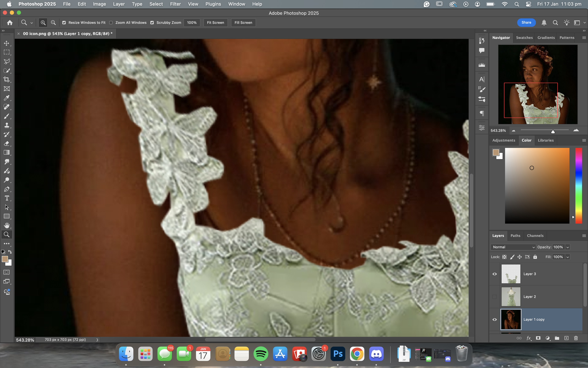The height and width of the screenshot is (368, 588).
Task: Select the Pen tool
Action: (x=6, y=189)
